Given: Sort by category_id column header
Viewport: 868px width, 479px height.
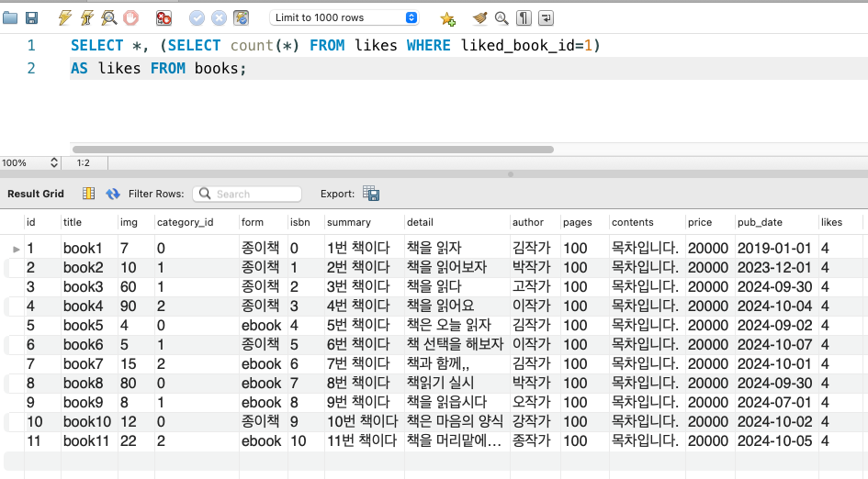Looking at the screenshot, I should pos(185,222).
